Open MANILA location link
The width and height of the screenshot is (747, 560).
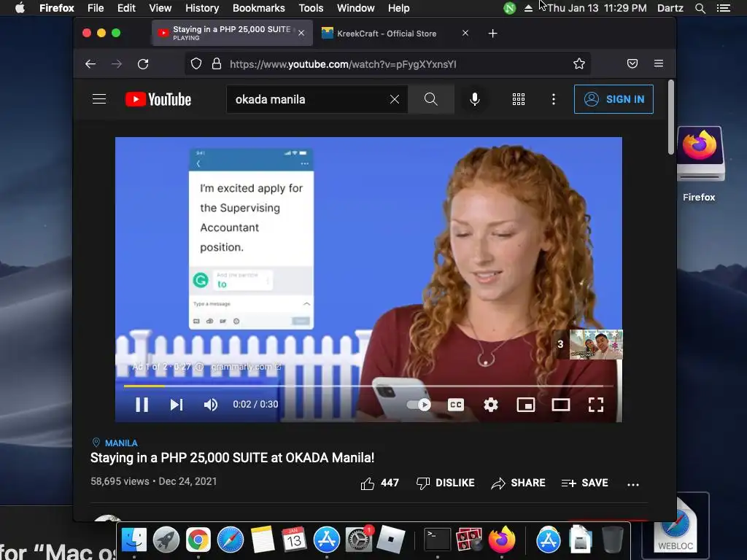(121, 443)
